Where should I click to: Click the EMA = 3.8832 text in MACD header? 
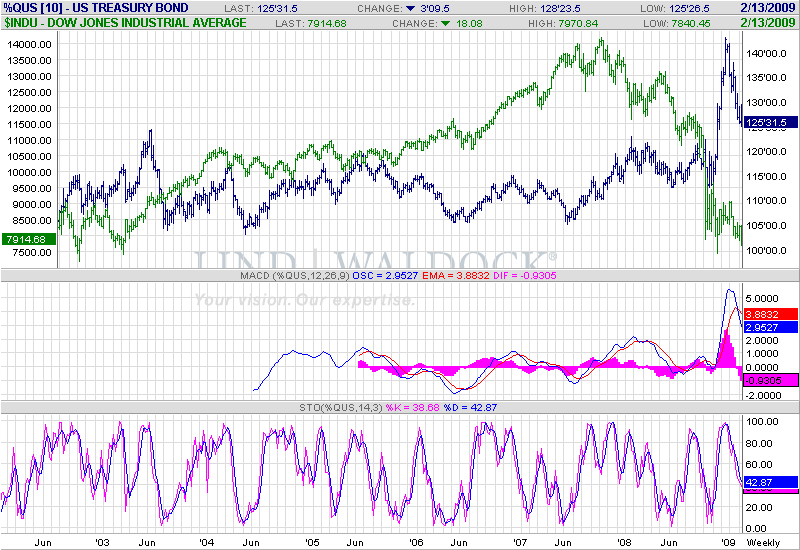(456, 276)
